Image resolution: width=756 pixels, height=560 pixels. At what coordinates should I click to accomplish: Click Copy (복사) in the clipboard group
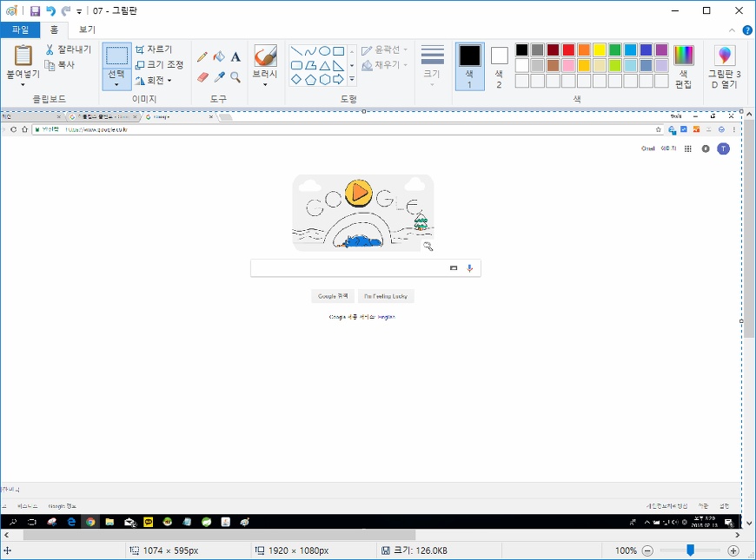point(60,64)
